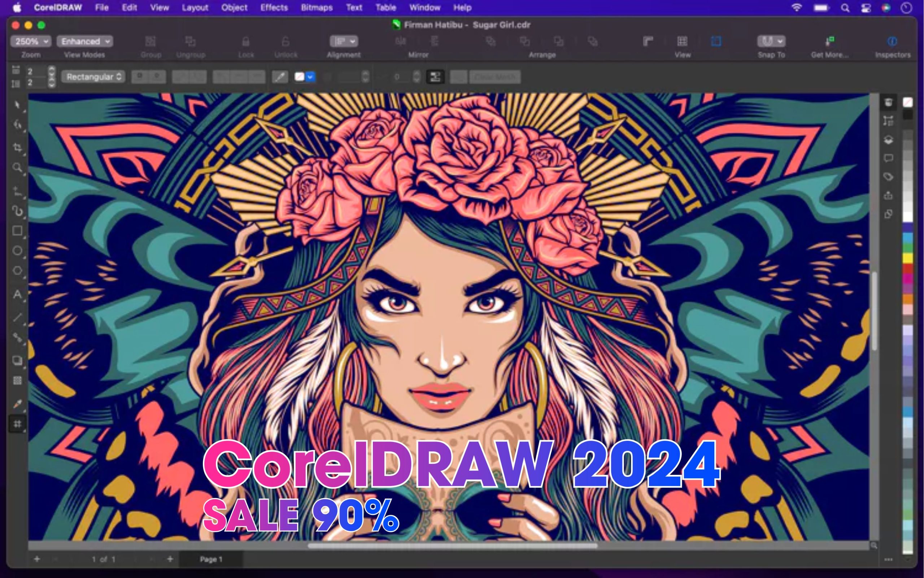Viewport: 924px width, 578px height.
Task: Select the Connector tool
Action: [17, 337]
